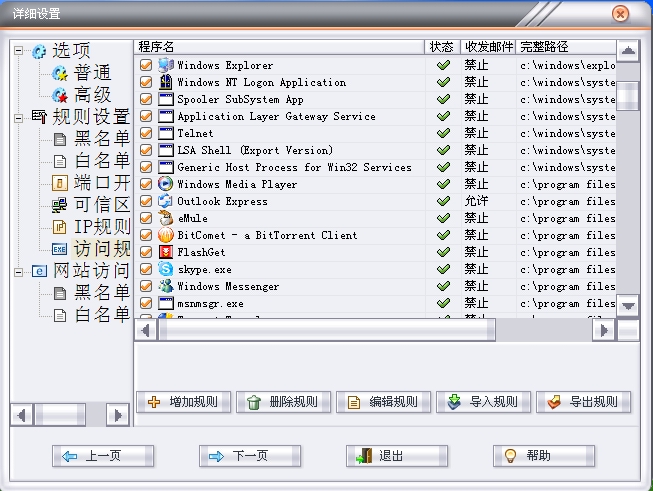Click the Windows Explorer program icon

coord(166,65)
